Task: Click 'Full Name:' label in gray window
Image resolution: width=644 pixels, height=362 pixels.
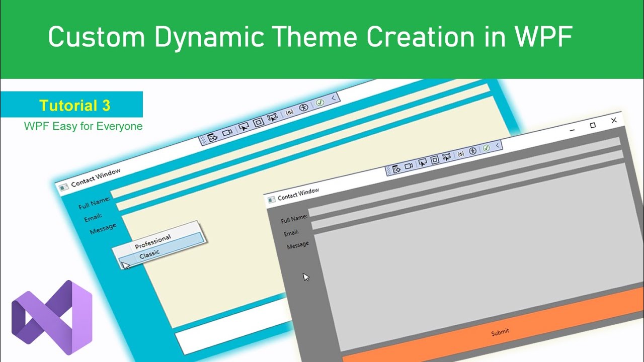Action: coord(294,219)
